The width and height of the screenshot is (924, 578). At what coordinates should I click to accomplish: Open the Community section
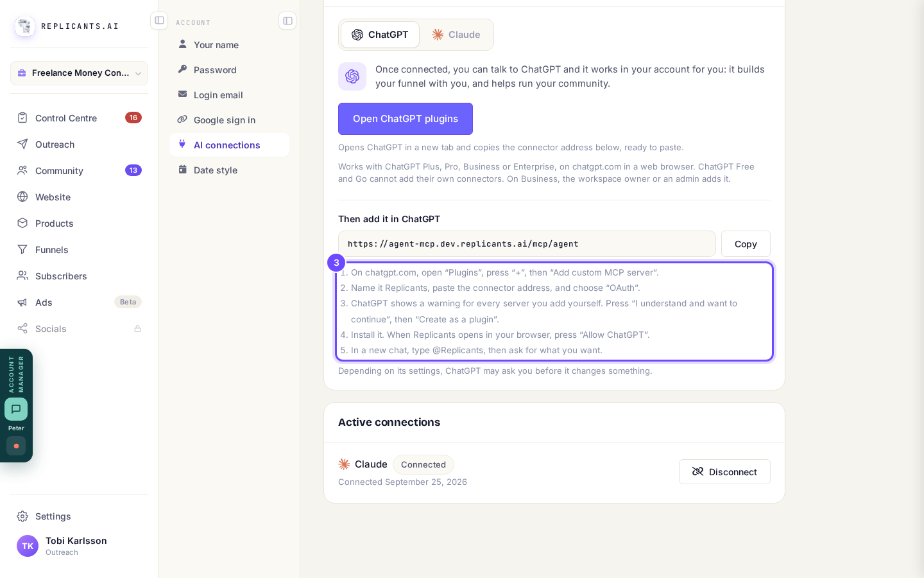(x=79, y=170)
